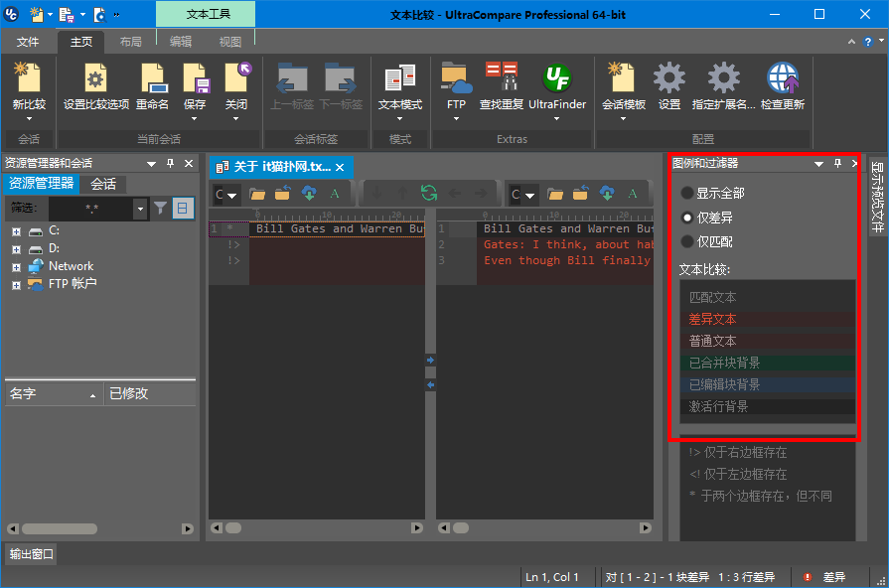Image resolution: width=889 pixels, height=588 pixels.
Task: Click left pane cloud download icon
Action: pyautogui.click(x=309, y=194)
